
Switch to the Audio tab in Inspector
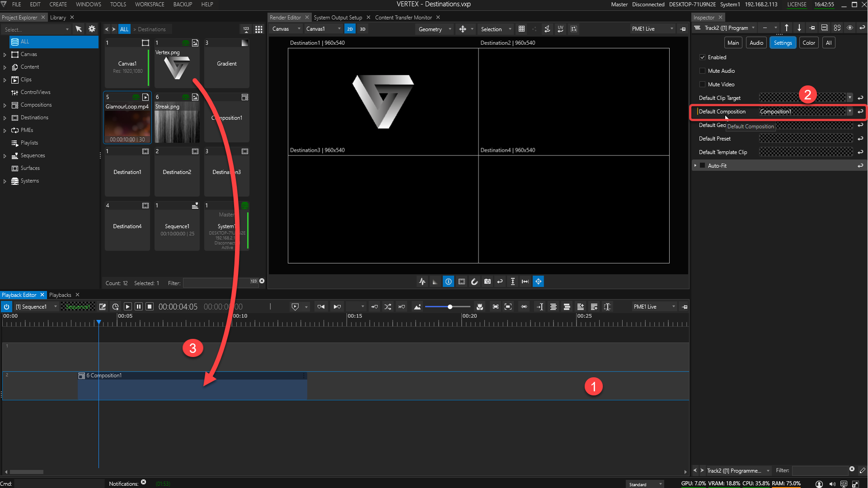click(756, 42)
